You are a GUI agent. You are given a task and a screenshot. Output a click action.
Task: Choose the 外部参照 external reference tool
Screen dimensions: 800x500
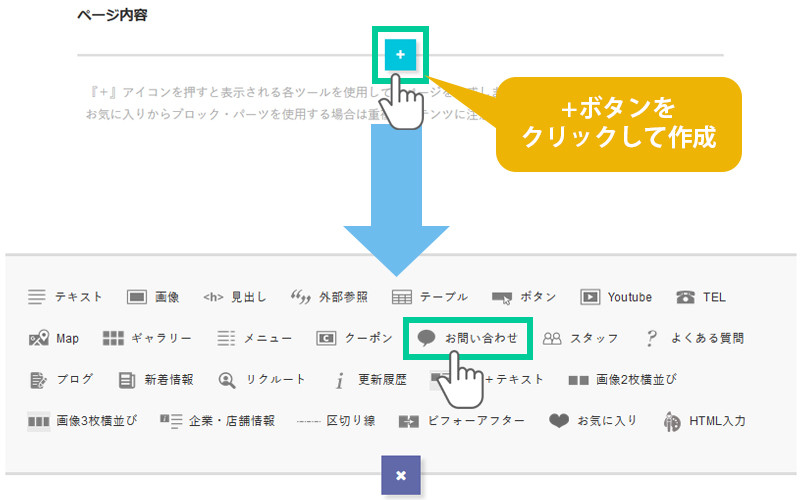[328, 297]
